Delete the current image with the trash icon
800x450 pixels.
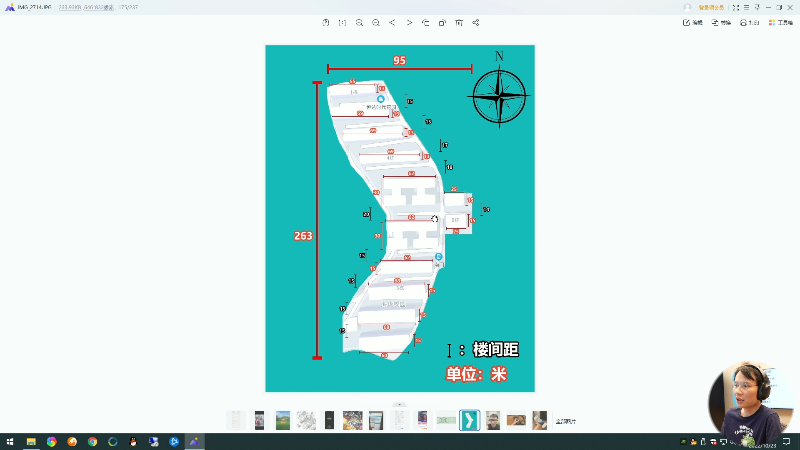[x=459, y=22]
